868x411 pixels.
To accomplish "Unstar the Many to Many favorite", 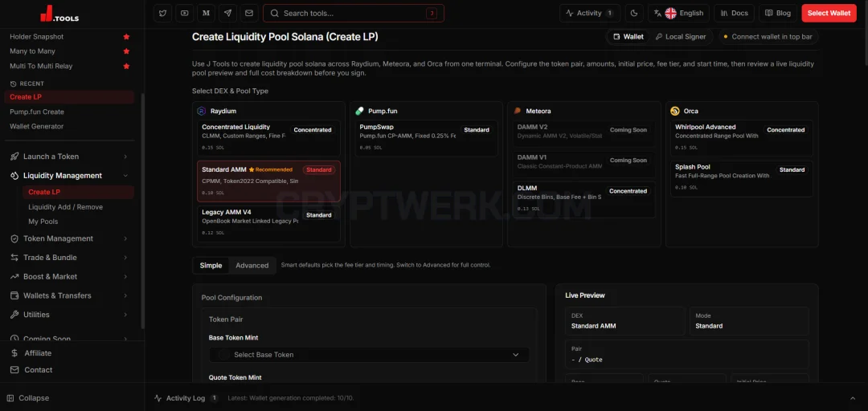I will pyautogui.click(x=126, y=51).
